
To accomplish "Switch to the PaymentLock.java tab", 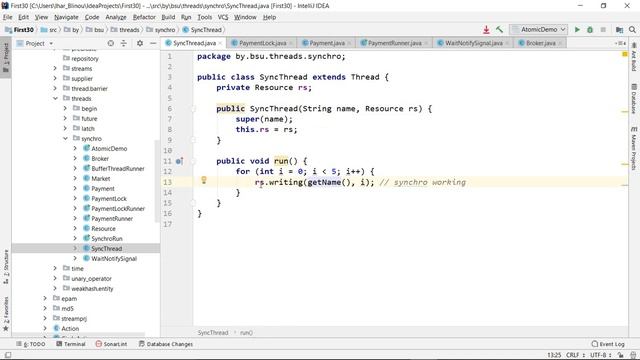I will (262, 43).
